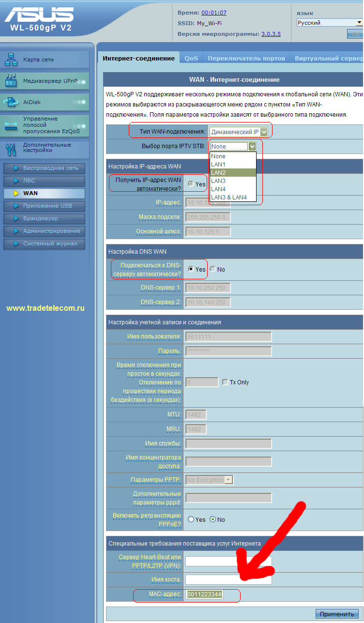Image resolution: width=364 pixels, height=623 pixels.
Task: Choose LAN3 & LAN4 in IPTV list
Action: (x=233, y=198)
